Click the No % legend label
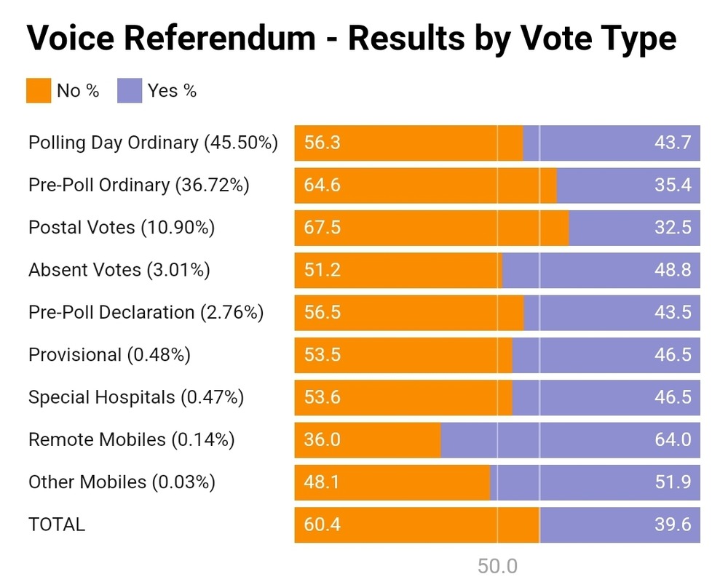This screenshot has width=728, height=582. 78,91
